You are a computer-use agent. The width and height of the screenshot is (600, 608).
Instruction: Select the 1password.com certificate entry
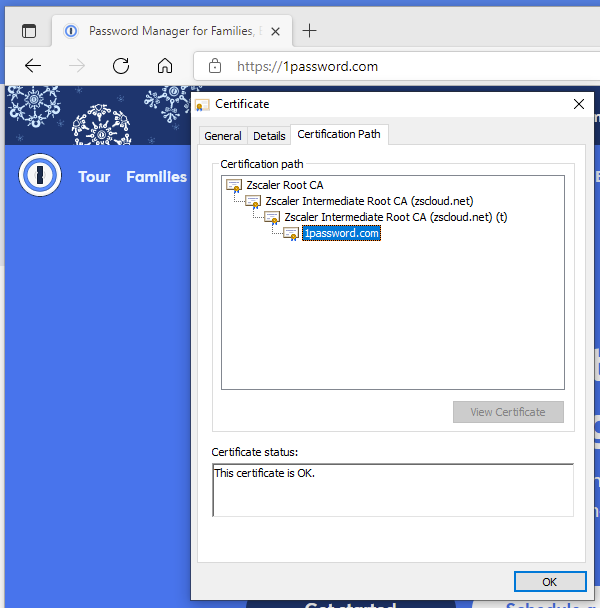point(341,233)
